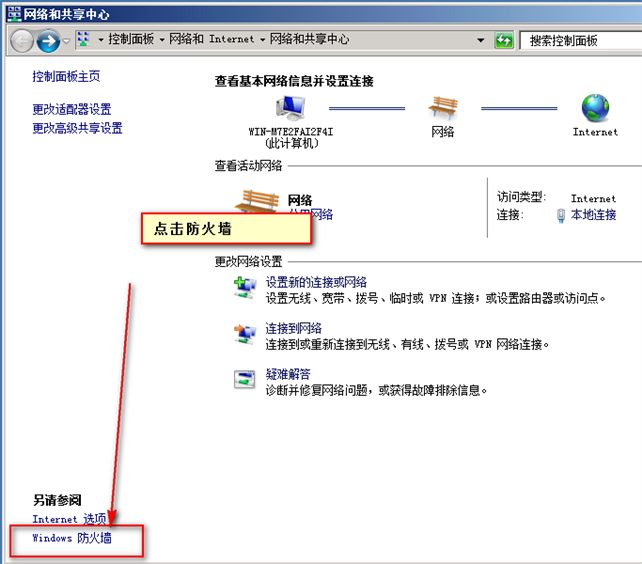Click the 网络 label under bench icon
This screenshot has height=564, width=642.
pos(443,132)
